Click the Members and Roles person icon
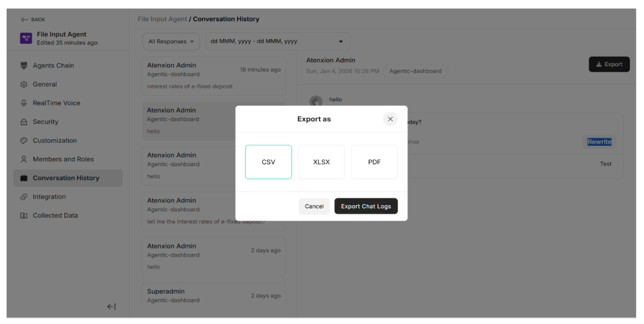 (x=24, y=159)
